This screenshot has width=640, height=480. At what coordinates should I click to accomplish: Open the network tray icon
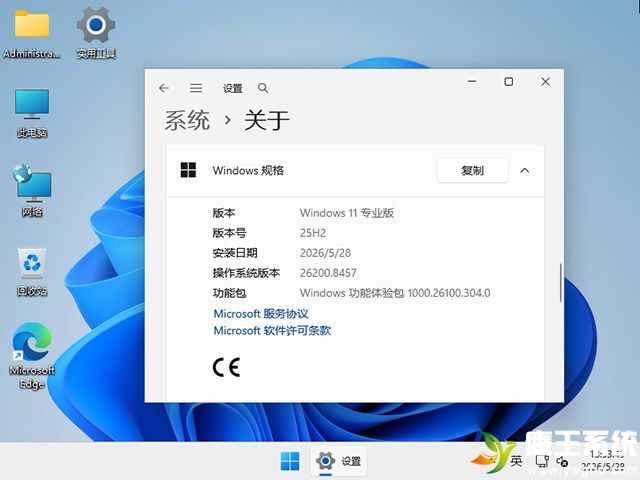coord(542,461)
